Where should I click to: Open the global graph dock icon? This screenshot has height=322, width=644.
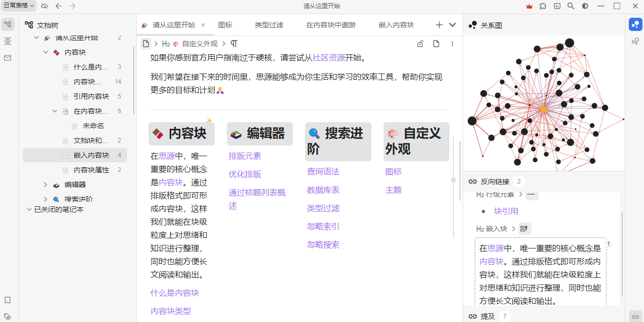tap(635, 41)
